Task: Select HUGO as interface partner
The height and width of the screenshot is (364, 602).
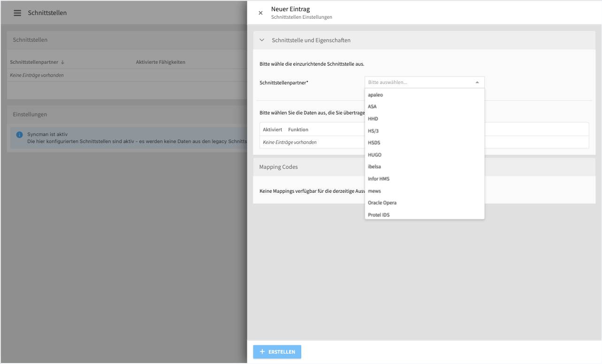Action: 425,155
